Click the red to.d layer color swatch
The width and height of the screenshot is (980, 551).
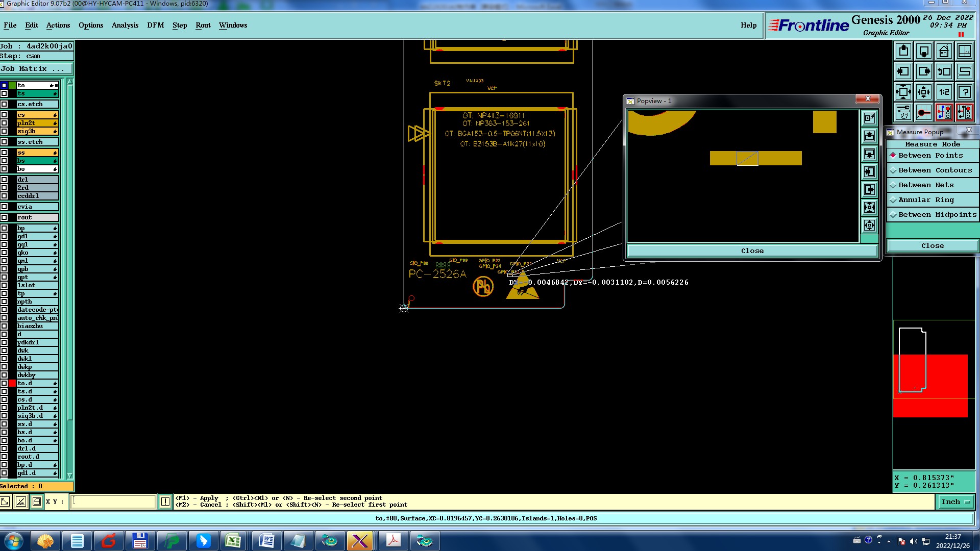(12, 383)
